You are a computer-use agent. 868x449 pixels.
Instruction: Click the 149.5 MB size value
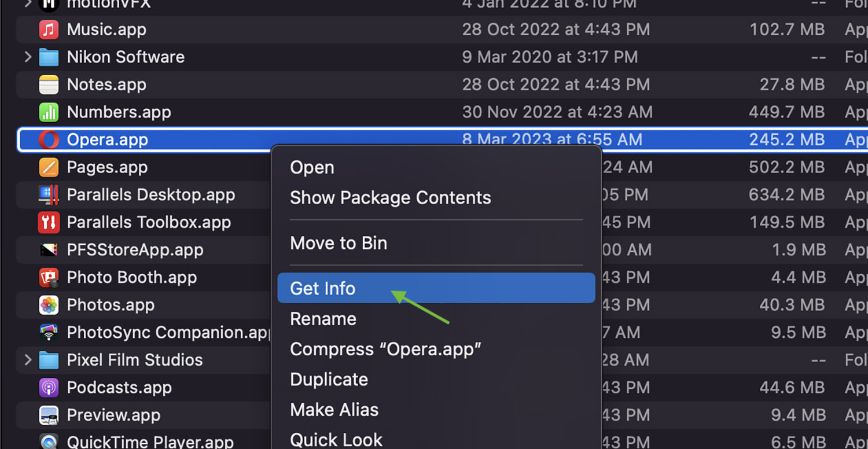pos(787,222)
